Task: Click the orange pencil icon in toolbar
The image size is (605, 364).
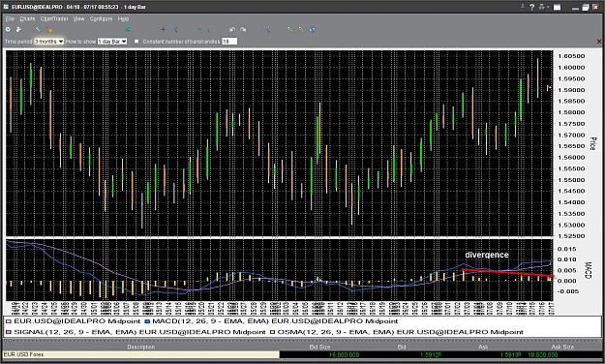Action: coord(49,29)
